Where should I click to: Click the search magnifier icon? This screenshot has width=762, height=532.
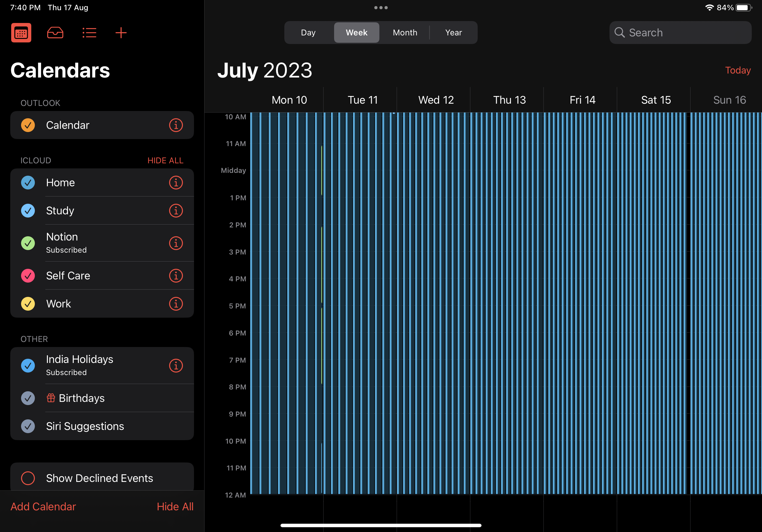tap(619, 33)
